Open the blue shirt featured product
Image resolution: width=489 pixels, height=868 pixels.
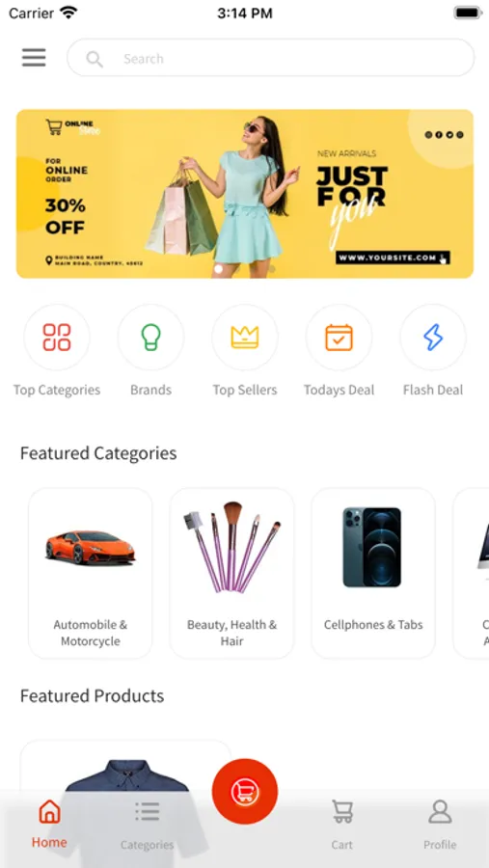click(x=125, y=803)
